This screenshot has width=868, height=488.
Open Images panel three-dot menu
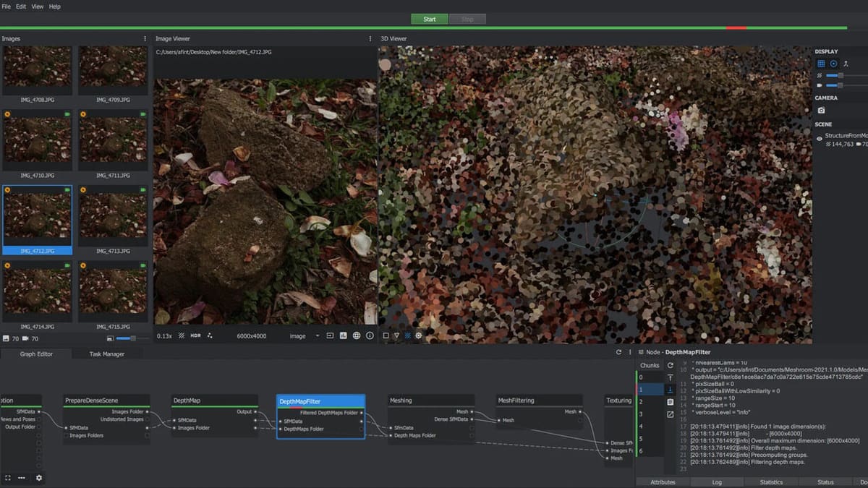click(x=145, y=38)
